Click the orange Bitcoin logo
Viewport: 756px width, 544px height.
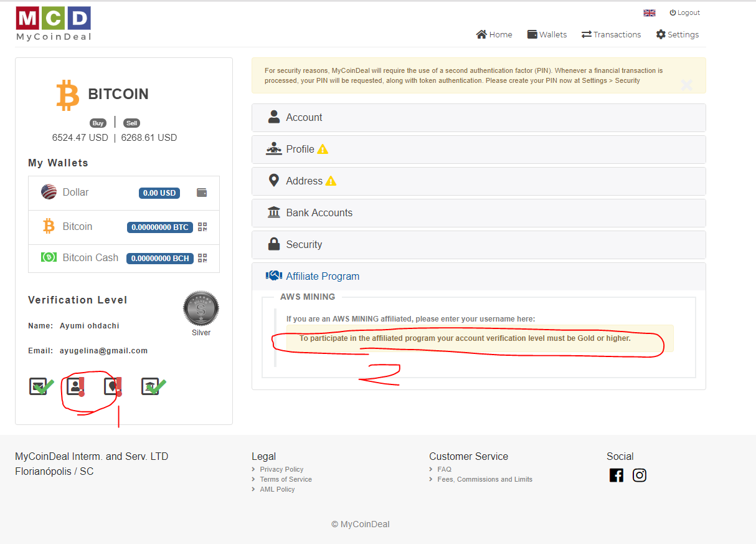point(68,95)
